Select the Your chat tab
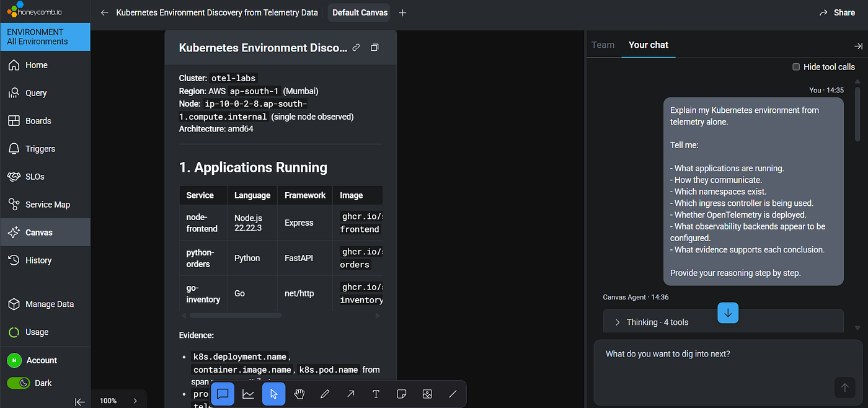The height and width of the screenshot is (408, 868). click(x=649, y=45)
